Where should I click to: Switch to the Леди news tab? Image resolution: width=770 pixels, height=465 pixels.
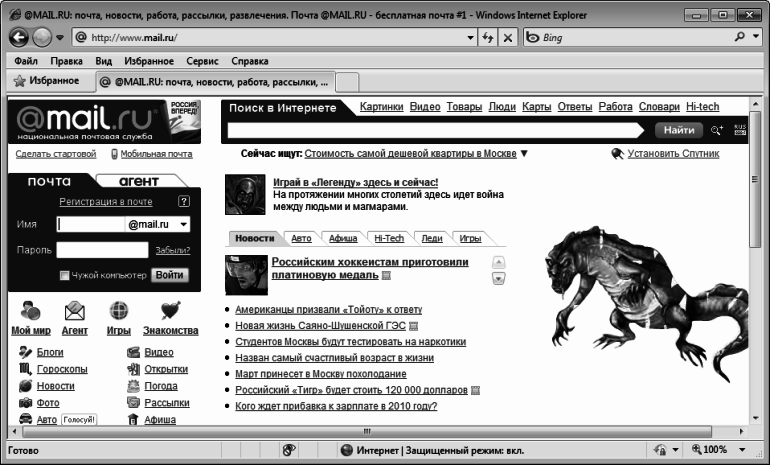pos(432,238)
